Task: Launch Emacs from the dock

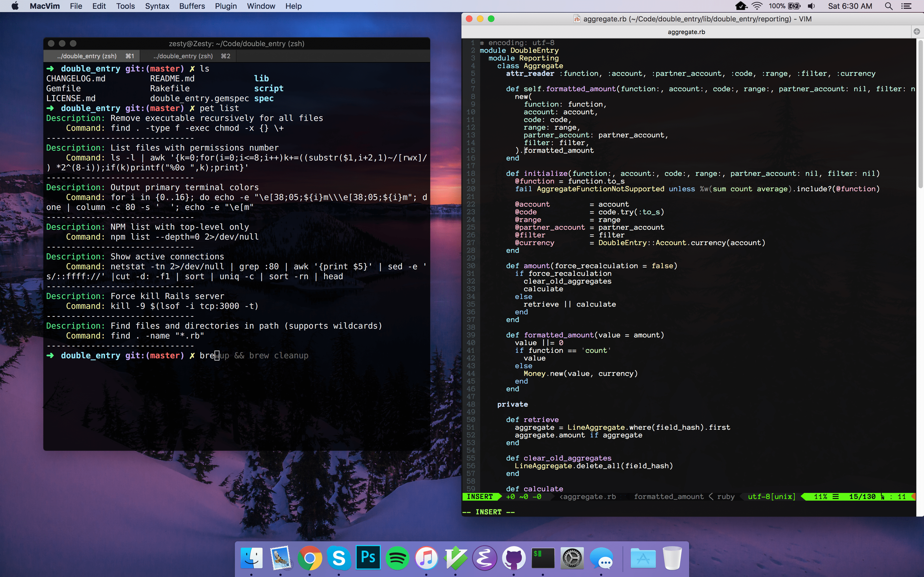Action: [485, 558]
